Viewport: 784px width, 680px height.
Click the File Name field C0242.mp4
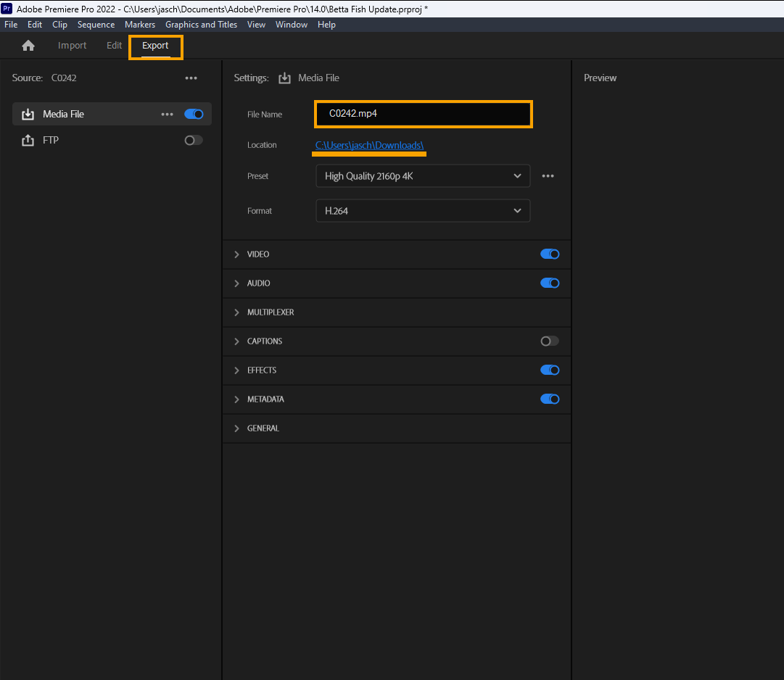424,114
